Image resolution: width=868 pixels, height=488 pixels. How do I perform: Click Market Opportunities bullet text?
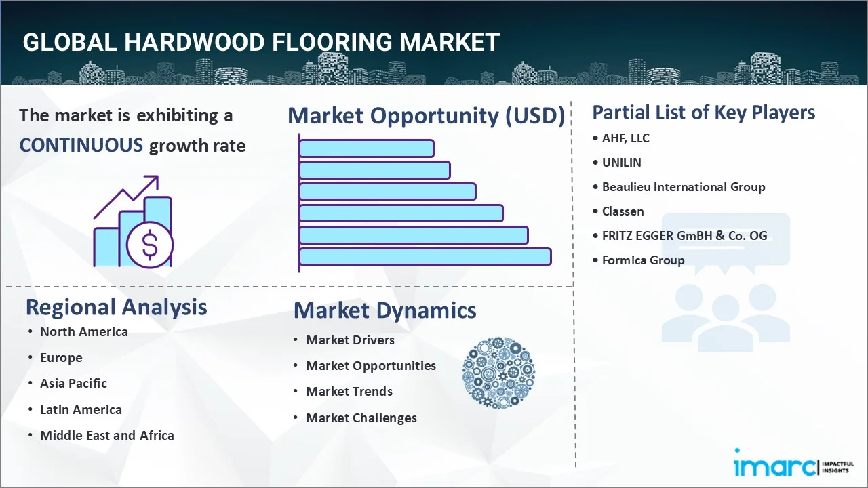(x=370, y=365)
